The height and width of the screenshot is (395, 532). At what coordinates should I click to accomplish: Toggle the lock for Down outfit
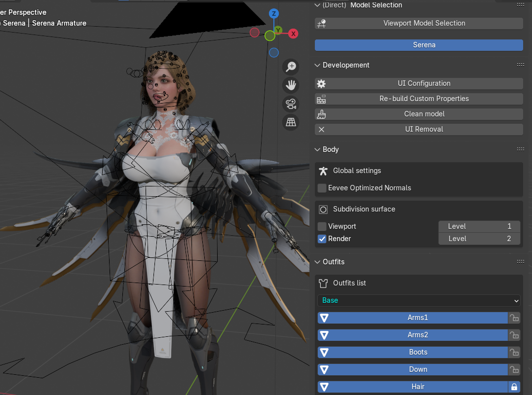click(x=514, y=370)
